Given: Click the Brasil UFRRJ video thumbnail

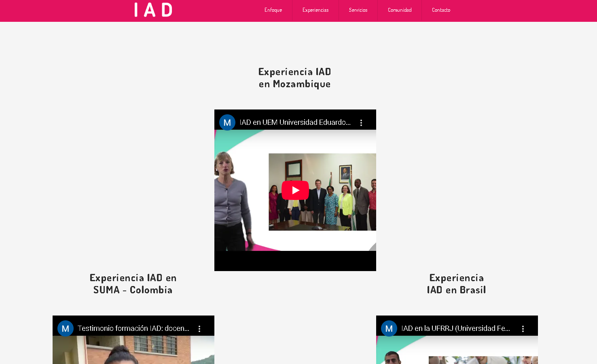Looking at the screenshot, I should tap(457, 350).
